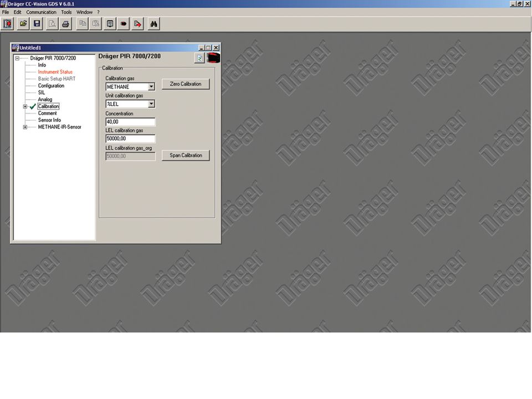
Task: Click the Span Calibration button
Action: point(186,155)
